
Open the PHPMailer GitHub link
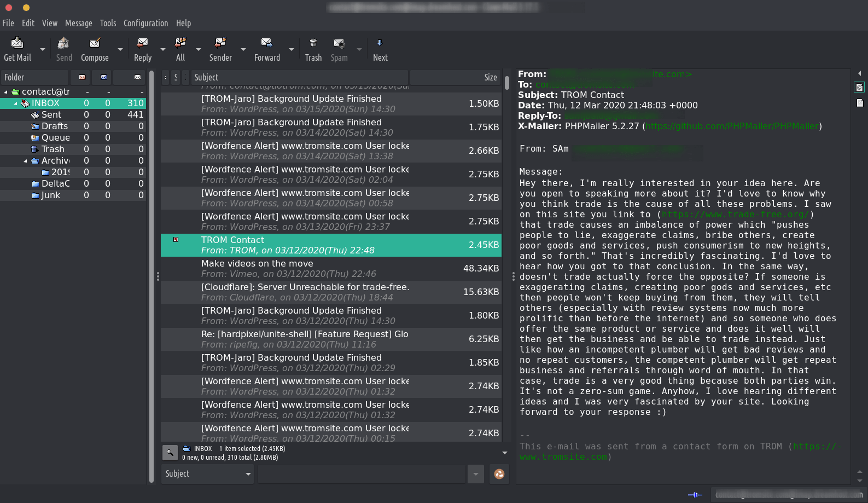point(732,126)
